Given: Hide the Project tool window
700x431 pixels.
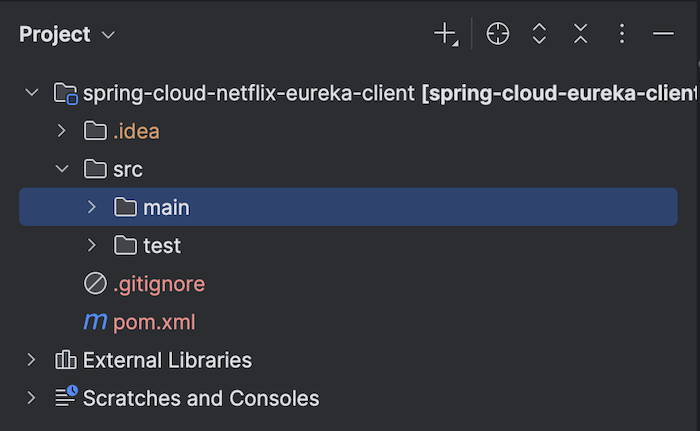Looking at the screenshot, I should point(663,34).
